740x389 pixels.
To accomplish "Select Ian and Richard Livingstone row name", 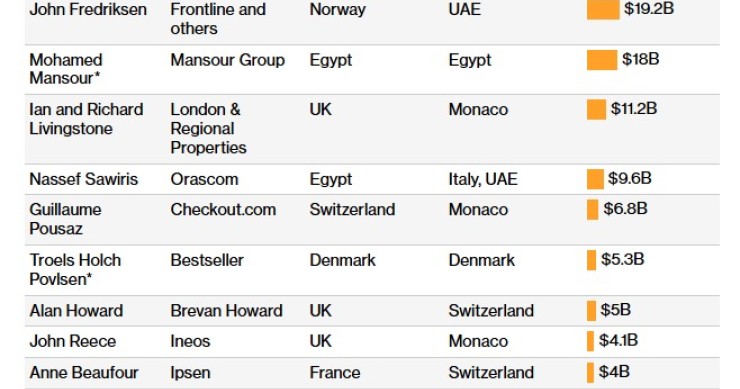I will 86,119.
